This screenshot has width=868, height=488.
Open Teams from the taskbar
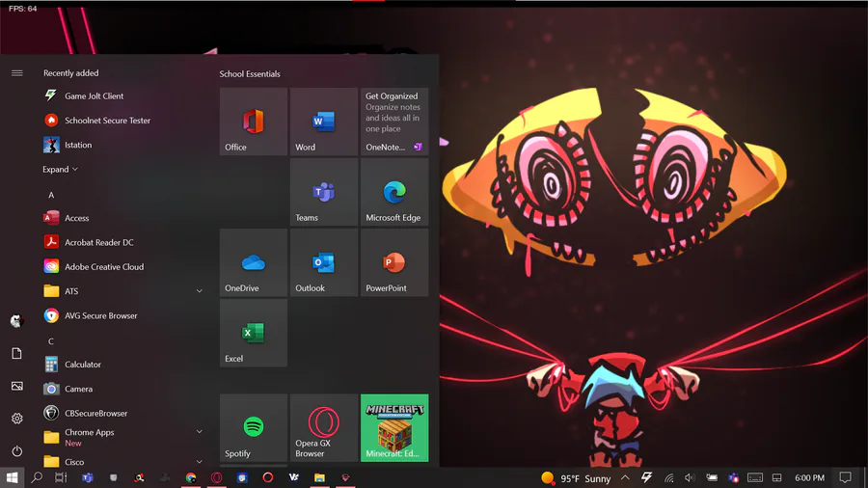pos(88,477)
